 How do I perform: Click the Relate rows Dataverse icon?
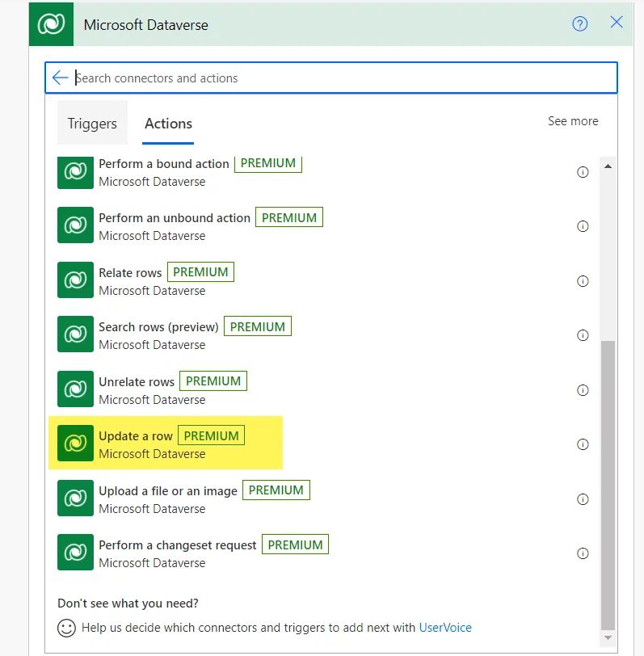75,280
